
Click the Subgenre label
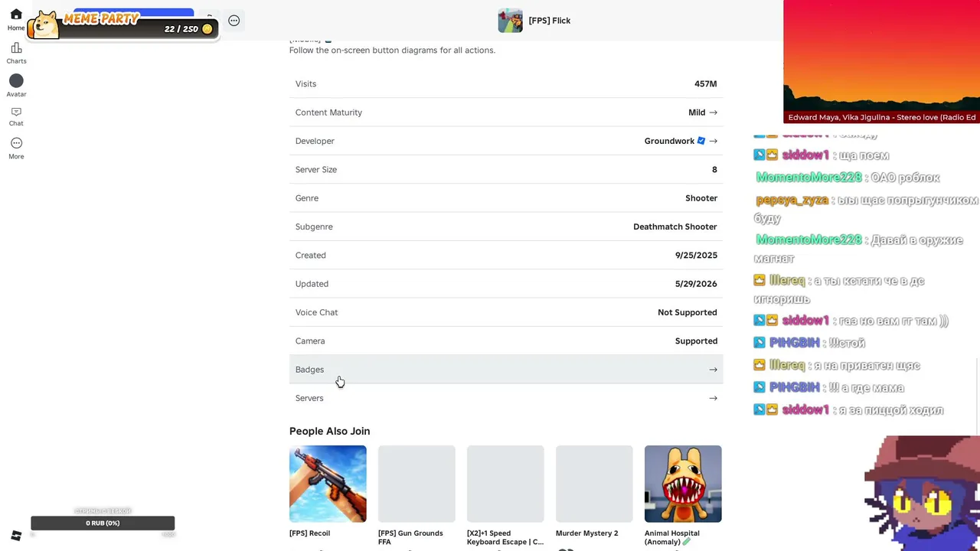[x=314, y=227]
